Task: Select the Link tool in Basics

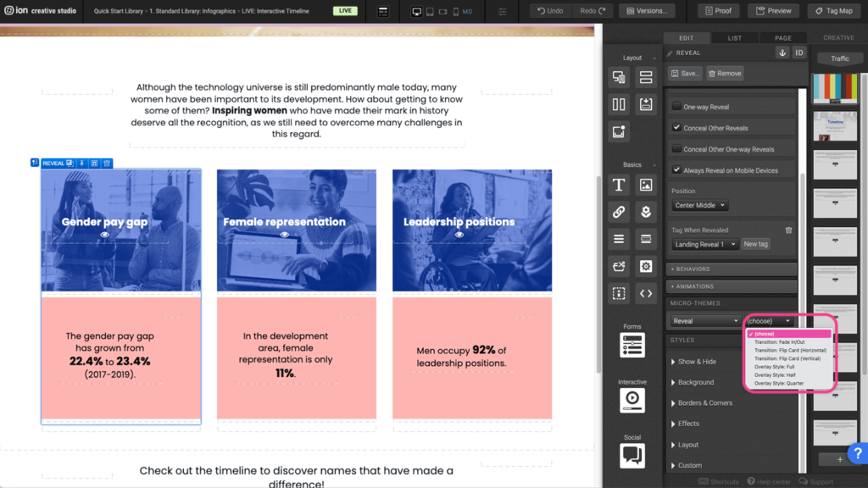Action: pos(619,212)
